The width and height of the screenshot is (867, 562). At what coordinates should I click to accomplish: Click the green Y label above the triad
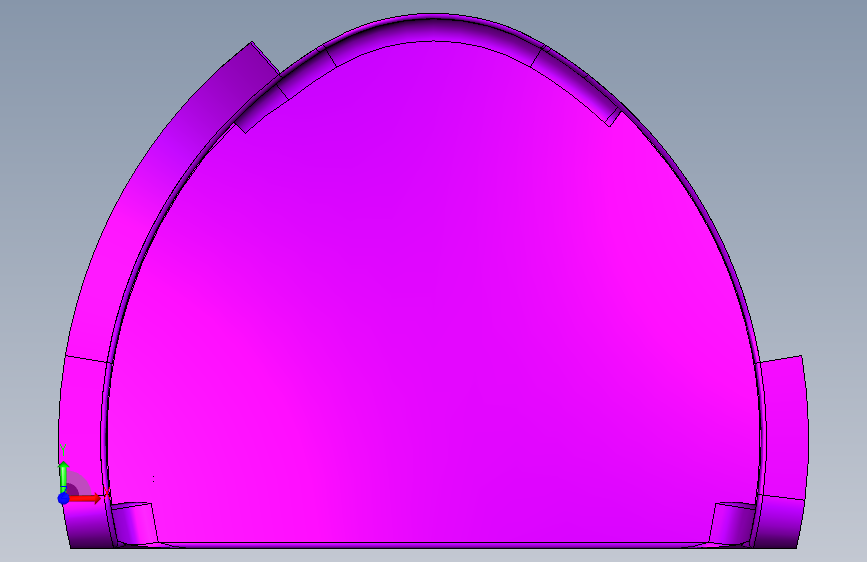(x=63, y=449)
